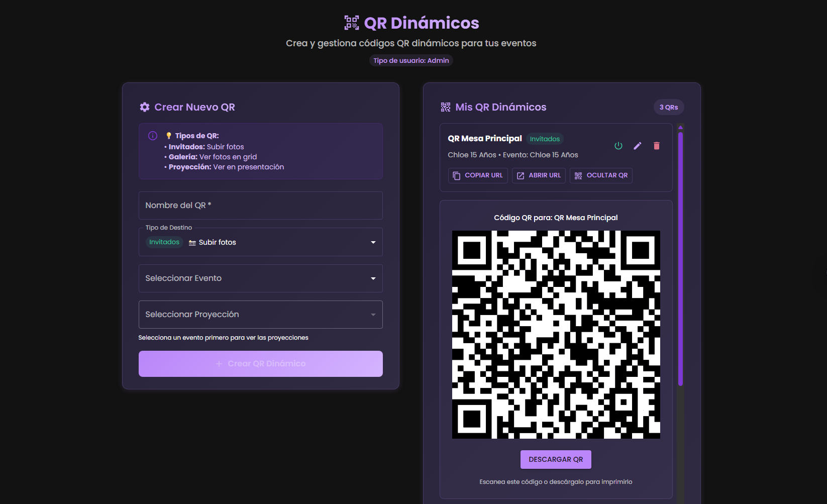Click the QR icon beside Mis QR Dinámicos

click(x=446, y=107)
